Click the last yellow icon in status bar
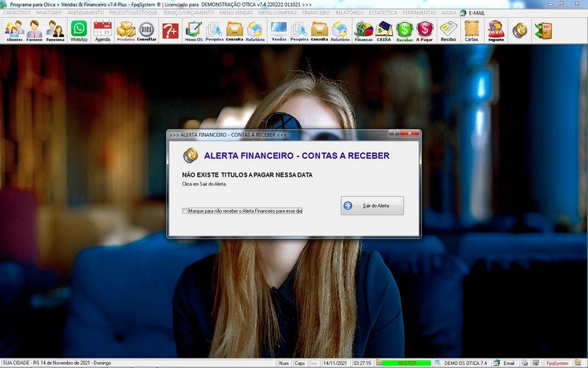Image resolution: width=588 pixels, height=368 pixels. (578, 363)
